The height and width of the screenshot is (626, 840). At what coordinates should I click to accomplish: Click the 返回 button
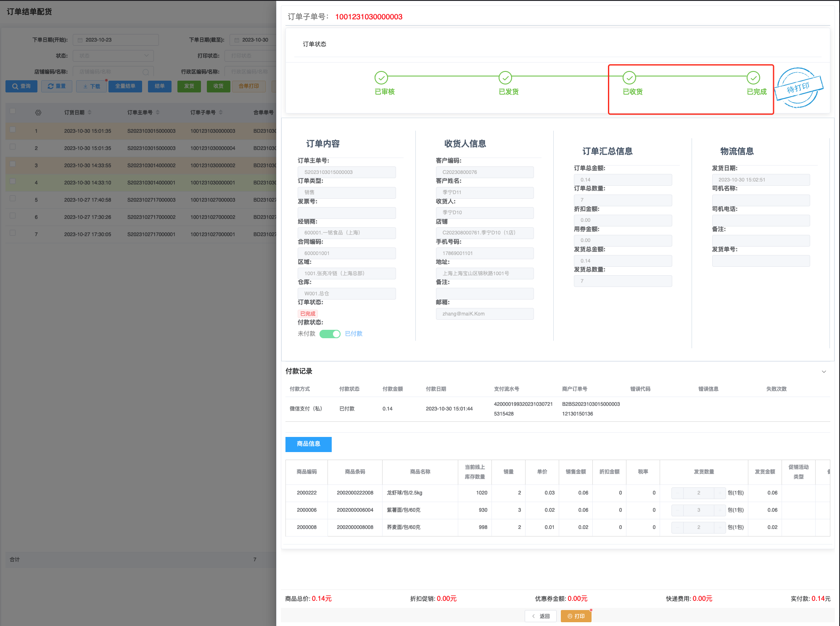(541, 616)
